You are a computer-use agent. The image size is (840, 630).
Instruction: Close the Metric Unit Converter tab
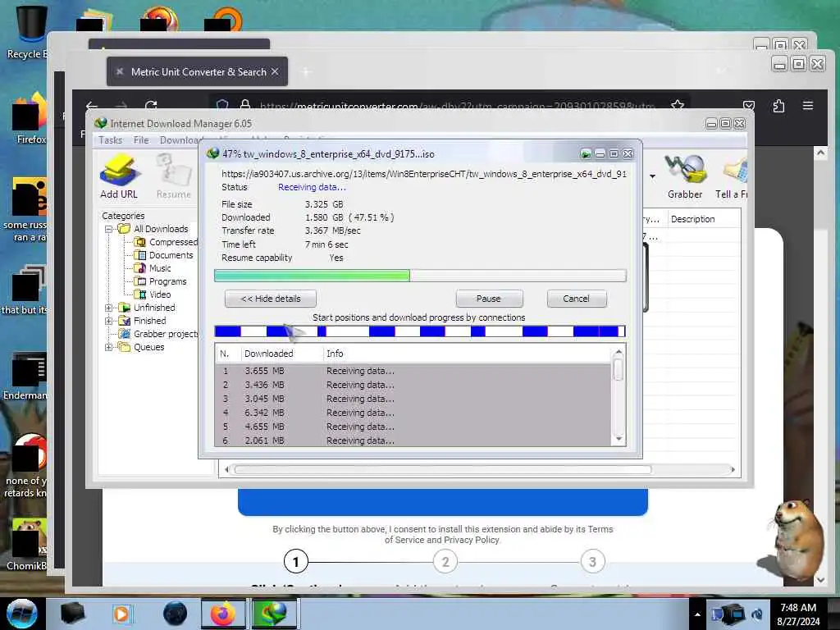tap(275, 71)
